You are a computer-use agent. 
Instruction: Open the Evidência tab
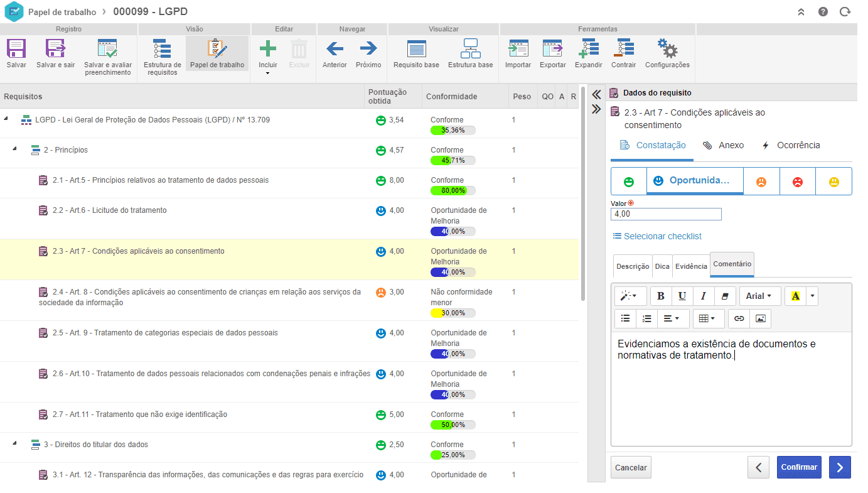[x=691, y=266]
